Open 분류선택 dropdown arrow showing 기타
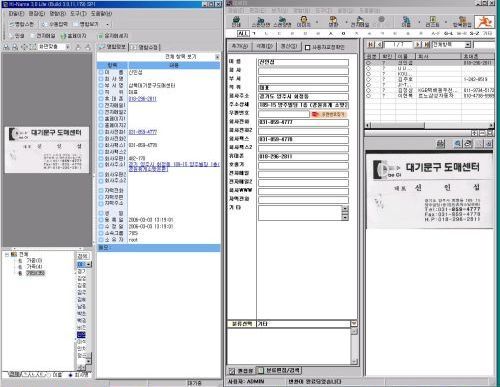 [354, 324]
